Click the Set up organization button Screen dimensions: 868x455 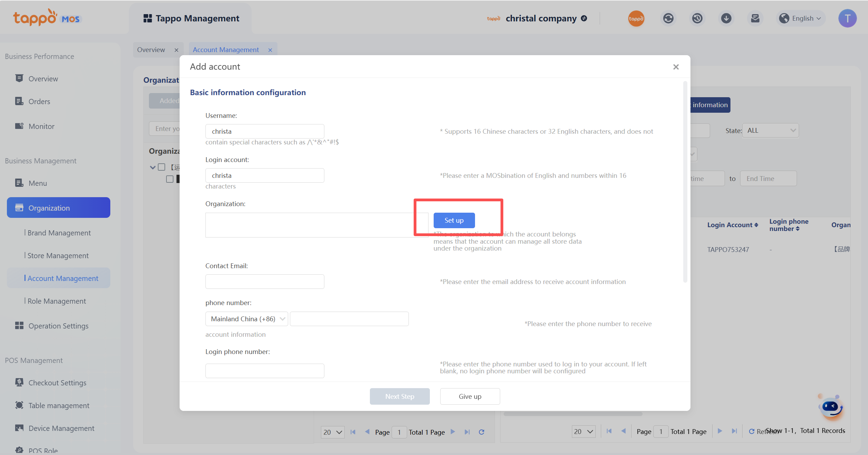click(x=454, y=220)
